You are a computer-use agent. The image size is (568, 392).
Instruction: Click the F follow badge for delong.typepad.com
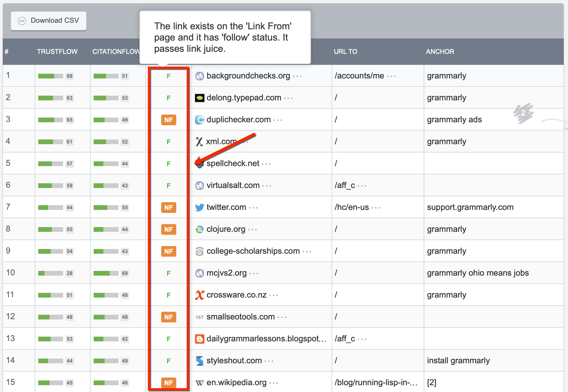pos(169,98)
